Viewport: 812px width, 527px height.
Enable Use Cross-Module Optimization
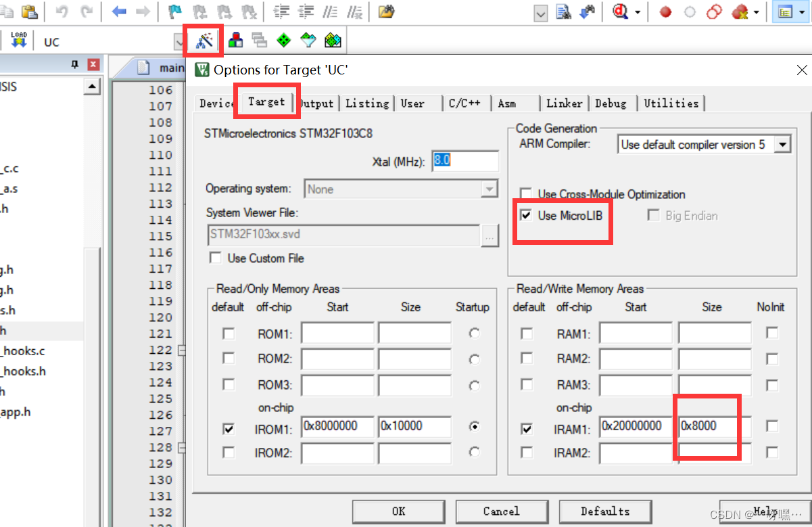(525, 194)
